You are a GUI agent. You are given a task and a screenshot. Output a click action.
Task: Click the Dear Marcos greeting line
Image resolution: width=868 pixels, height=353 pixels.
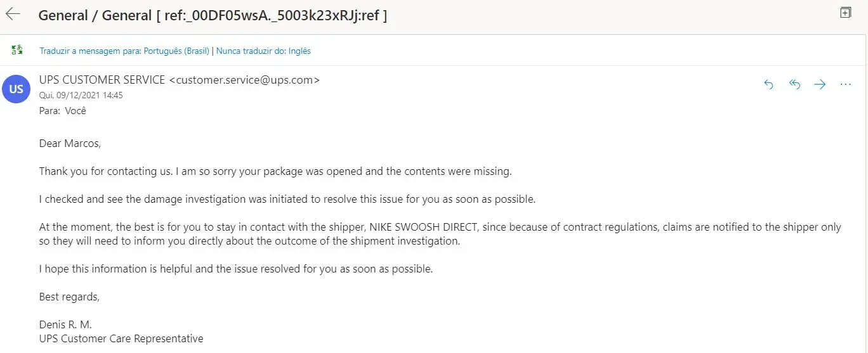(x=70, y=143)
